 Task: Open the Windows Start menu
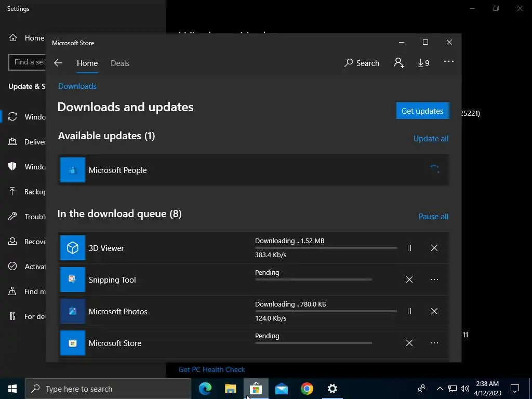[x=12, y=389]
